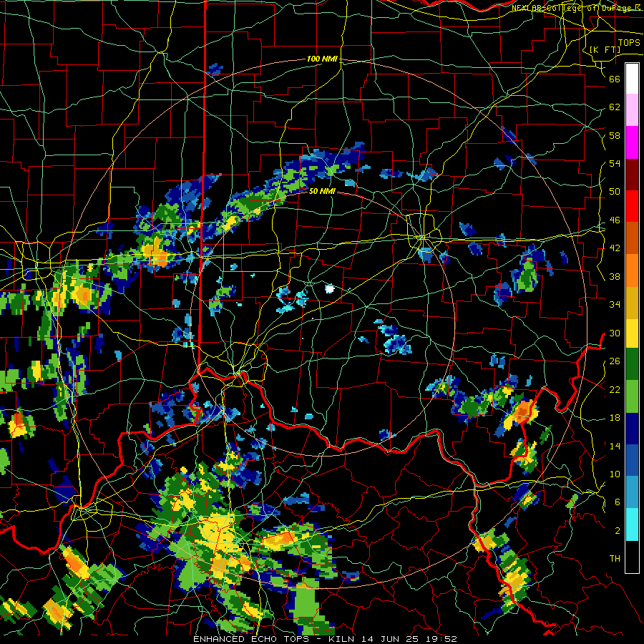Click the dark orange legend swatch

(x=632, y=238)
